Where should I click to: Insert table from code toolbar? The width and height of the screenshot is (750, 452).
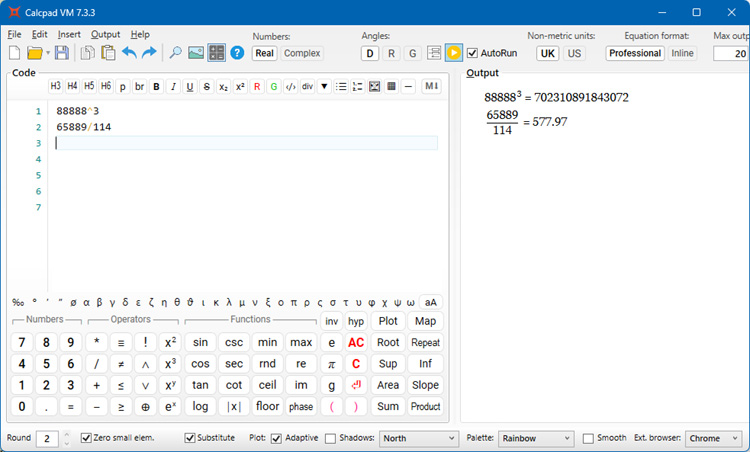coord(391,87)
